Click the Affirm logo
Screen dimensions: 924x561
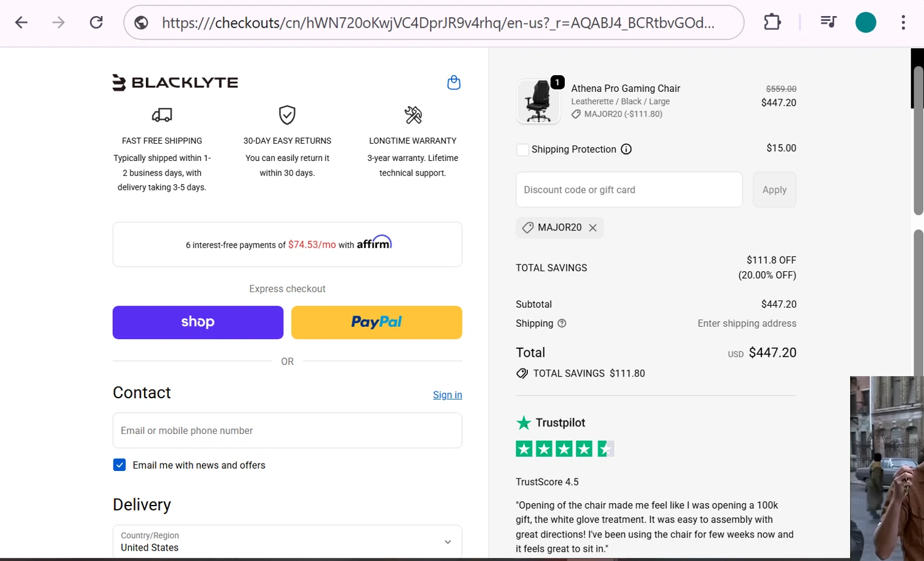(374, 242)
